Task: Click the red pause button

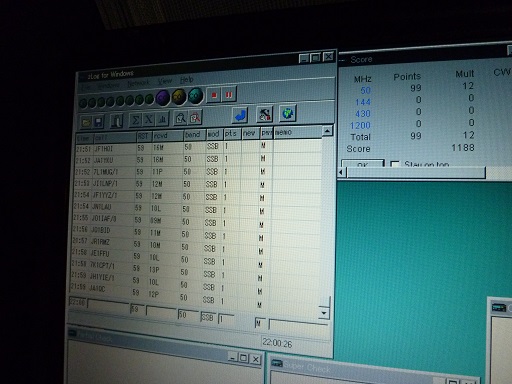Action: [229, 95]
